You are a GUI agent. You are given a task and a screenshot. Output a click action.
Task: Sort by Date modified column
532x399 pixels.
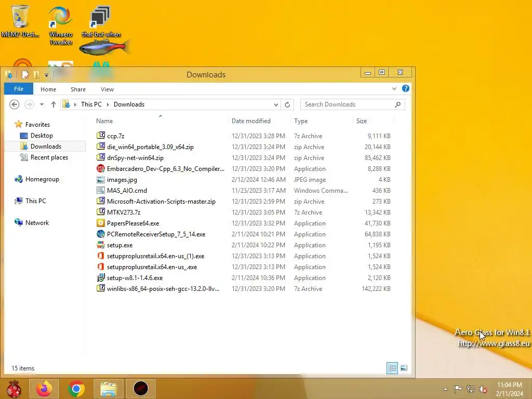(x=260, y=121)
